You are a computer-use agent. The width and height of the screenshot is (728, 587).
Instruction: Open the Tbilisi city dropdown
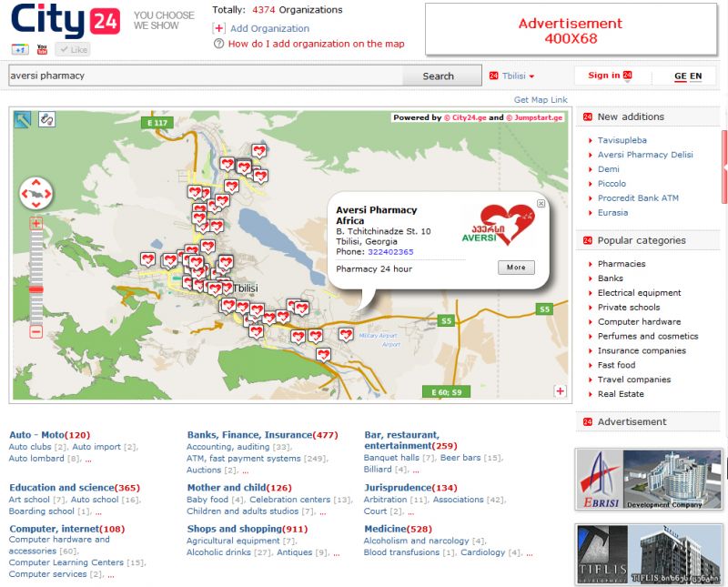[x=518, y=76]
